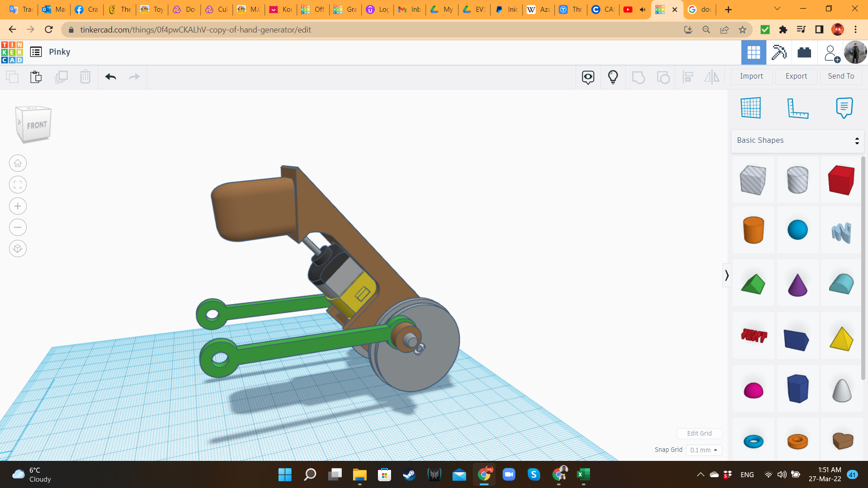Image resolution: width=868 pixels, height=488 pixels.
Task: Click the zoom in plus icon
Action: pos(18,206)
